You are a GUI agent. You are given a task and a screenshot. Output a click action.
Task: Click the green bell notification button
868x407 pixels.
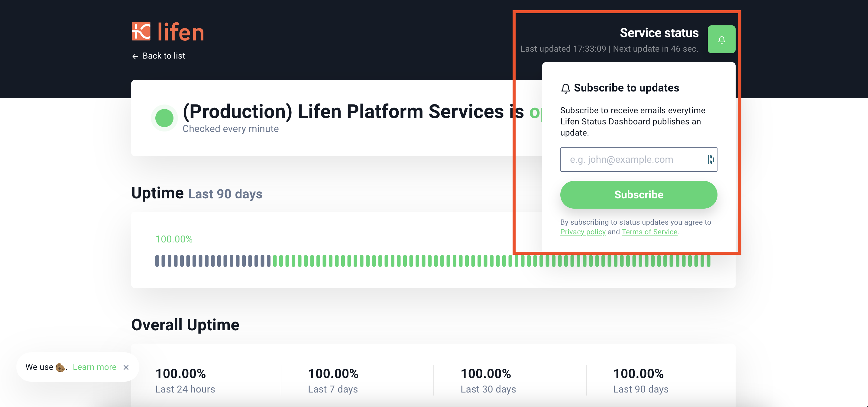pyautogui.click(x=721, y=39)
